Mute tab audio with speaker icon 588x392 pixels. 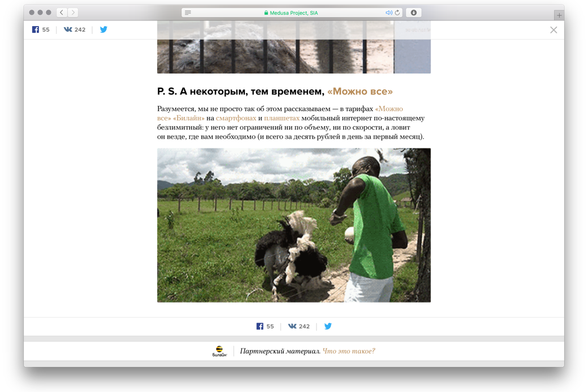[x=389, y=13]
